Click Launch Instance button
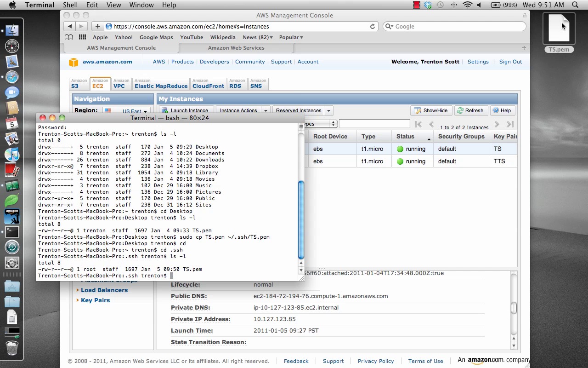 pyautogui.click(x=186, y=110)
